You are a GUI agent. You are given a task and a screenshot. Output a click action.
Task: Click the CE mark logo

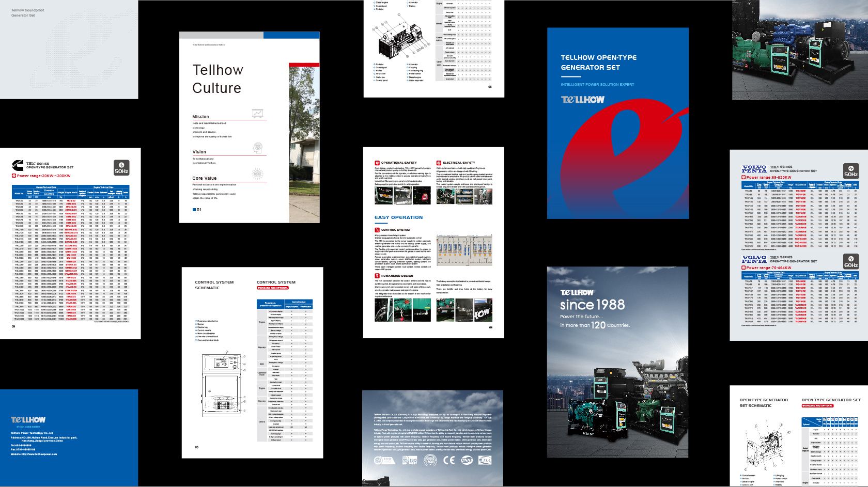click(x=449, y=460)
